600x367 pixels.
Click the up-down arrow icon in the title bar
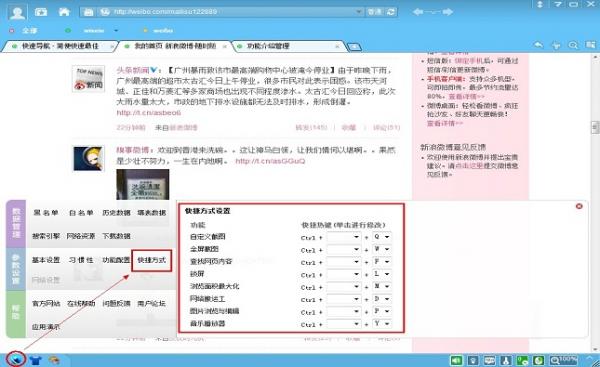(540, 4)
